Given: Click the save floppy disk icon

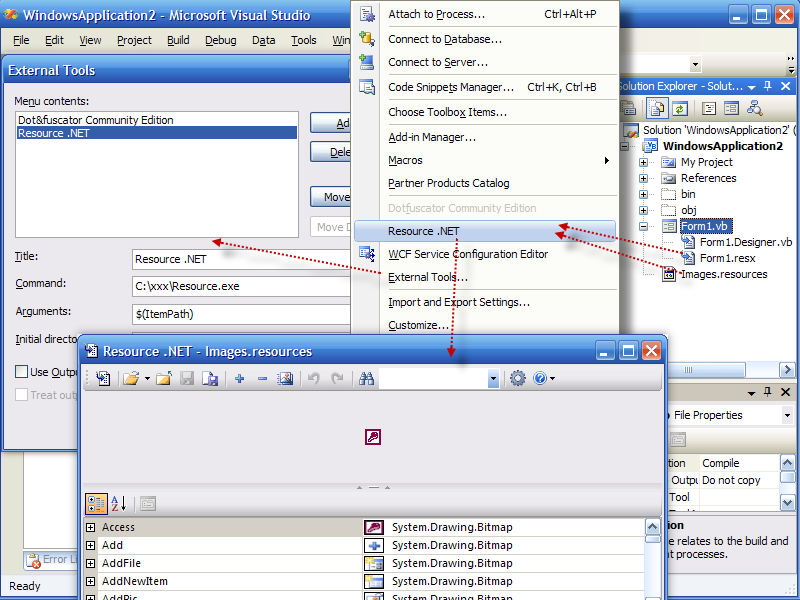Looking at the screenshot, I should click(x=187, y=378).
